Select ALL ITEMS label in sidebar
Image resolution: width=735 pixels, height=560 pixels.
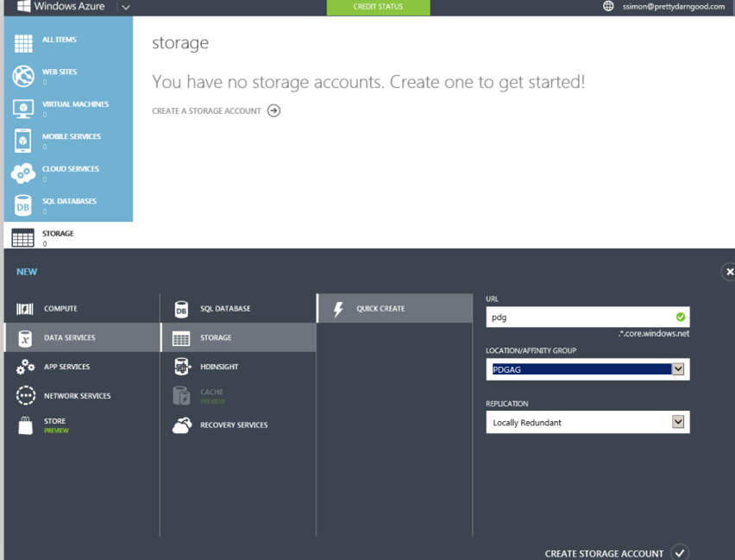pos(59,40)
